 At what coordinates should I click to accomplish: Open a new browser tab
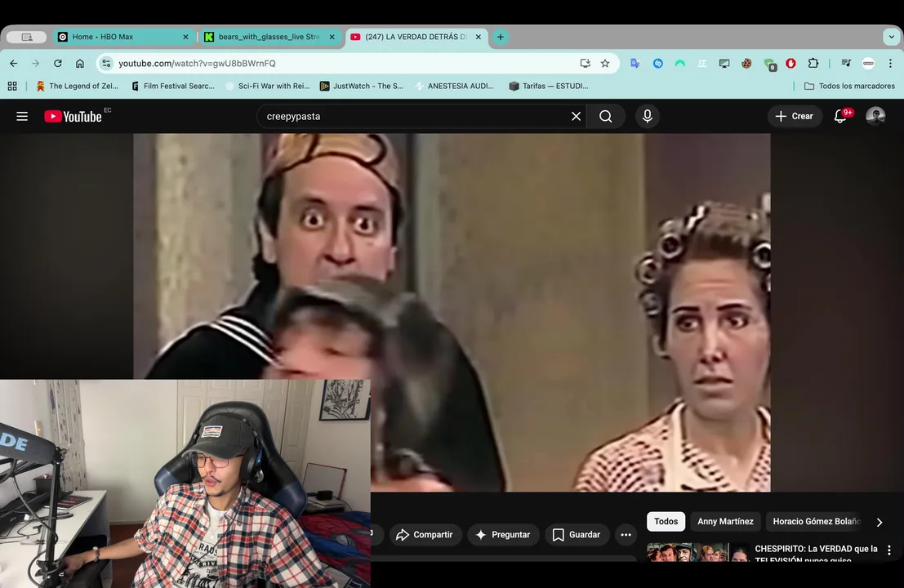(x=501, y=37)
